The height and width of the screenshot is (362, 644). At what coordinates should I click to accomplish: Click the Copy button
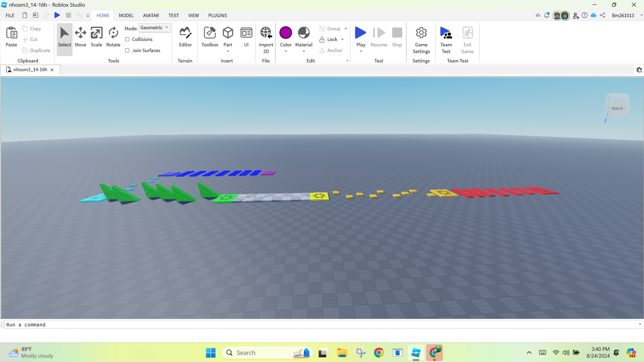(x=32, y=29)
